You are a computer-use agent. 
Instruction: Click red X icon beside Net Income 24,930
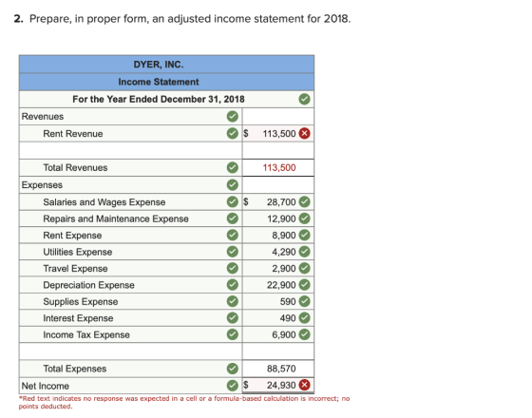[x=304, y=385]
